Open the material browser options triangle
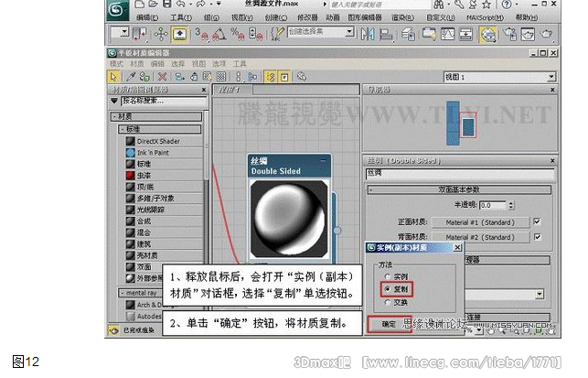Screen dimensions: 588x378 (x=114, y=101)
